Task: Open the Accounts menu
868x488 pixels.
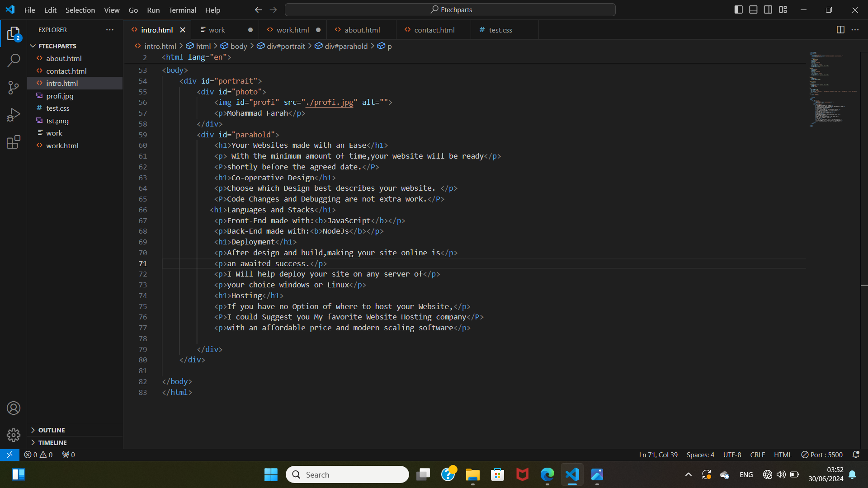Action: click(14, 408)
